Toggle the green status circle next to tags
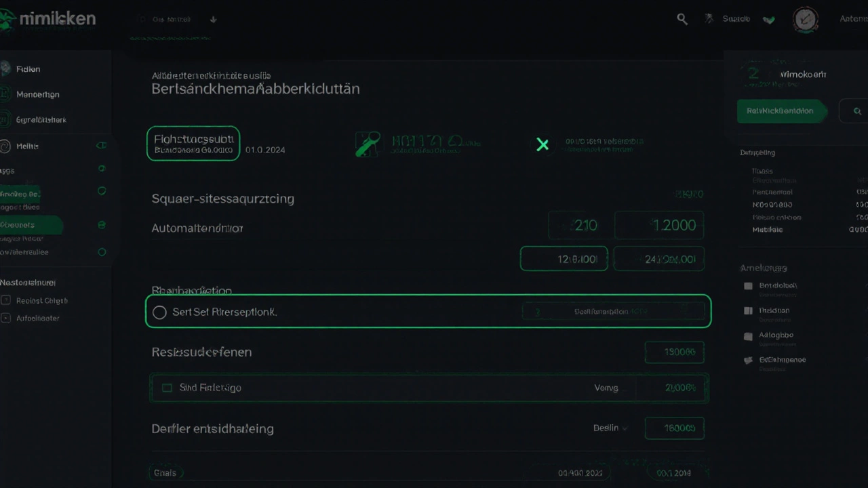The image size is (868, 488). pyautogui.click(x=102, y=168)
